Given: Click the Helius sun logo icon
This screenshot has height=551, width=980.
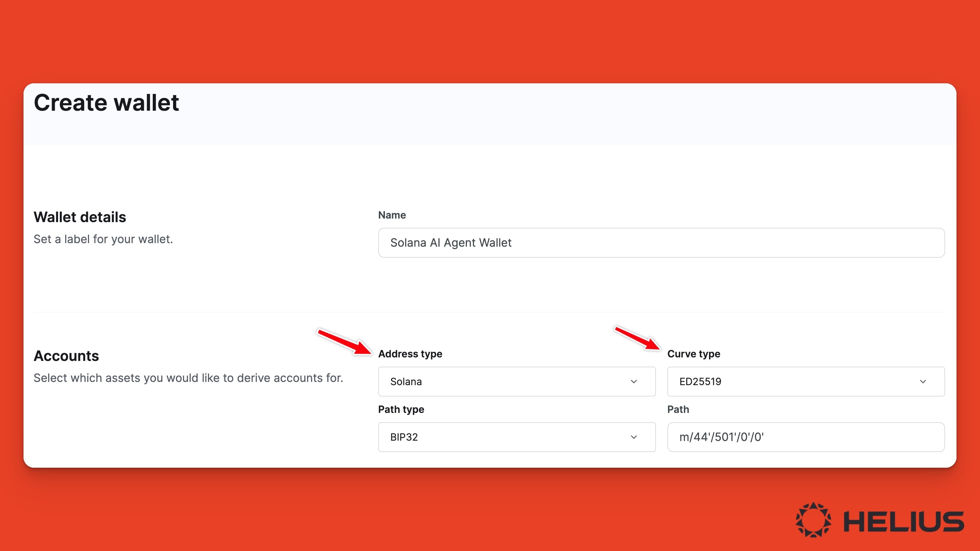Looking at the screenshot, I should pos(813,520).
